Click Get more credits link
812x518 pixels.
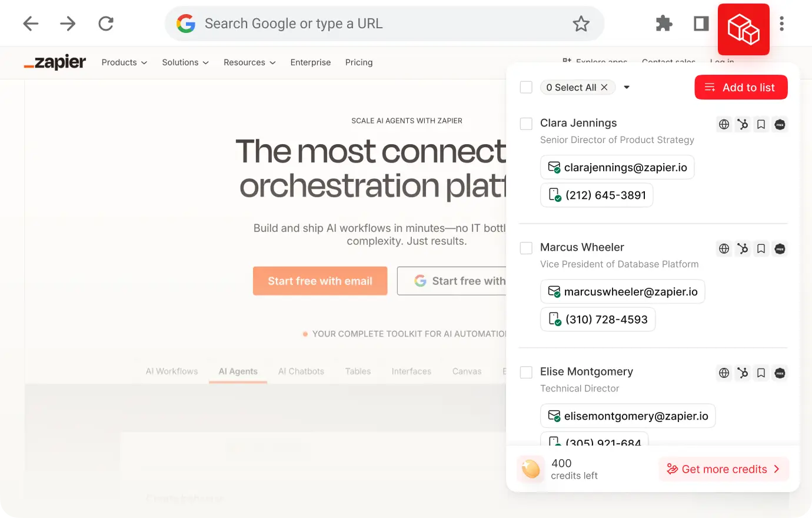724,469
